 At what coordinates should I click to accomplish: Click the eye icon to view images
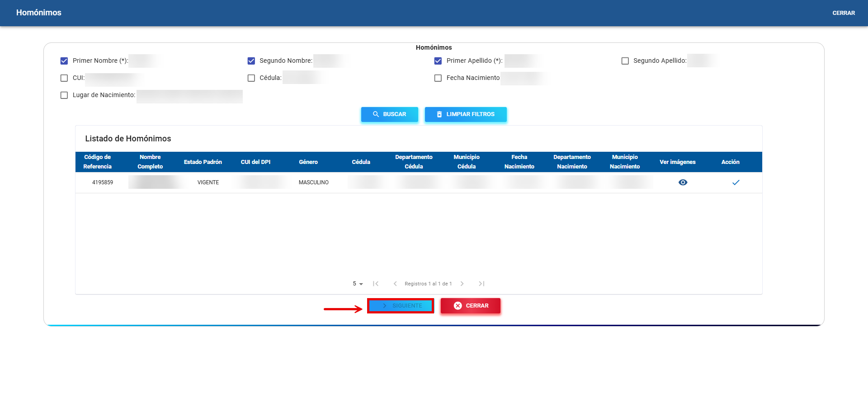click(683, 182)
